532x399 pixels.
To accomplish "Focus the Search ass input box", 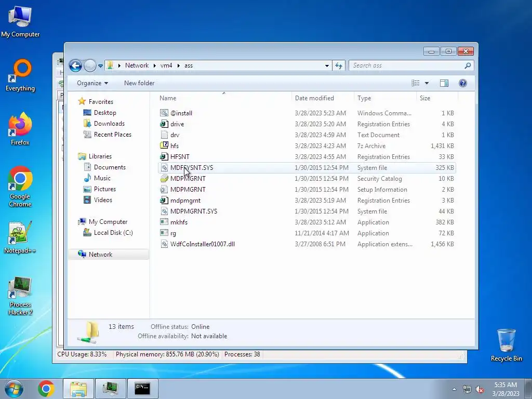I will [407, 65].
